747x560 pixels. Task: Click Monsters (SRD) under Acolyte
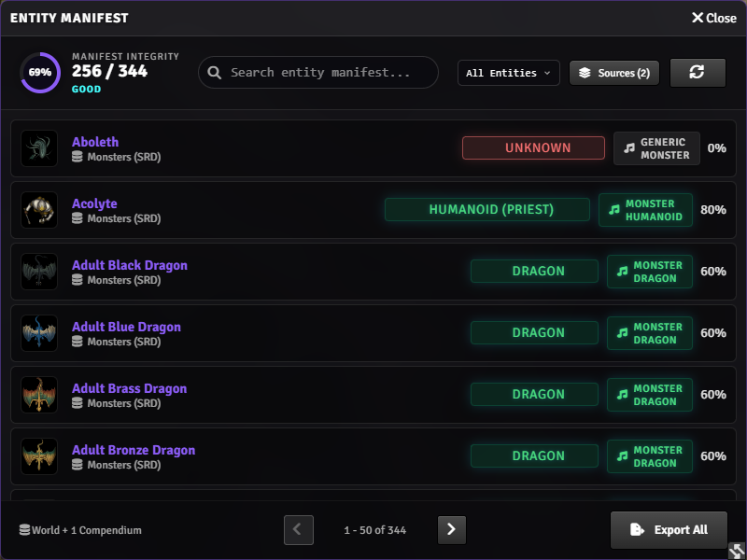tap(124, 218)
